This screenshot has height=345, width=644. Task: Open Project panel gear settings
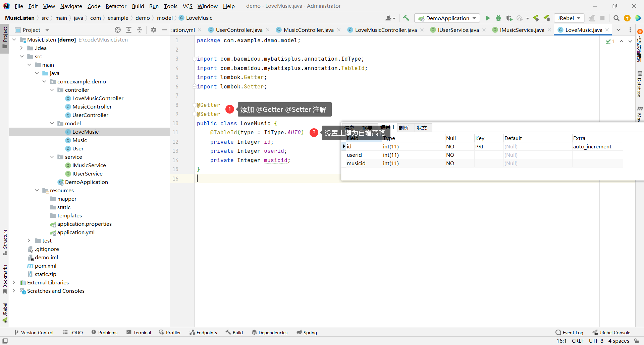click(x=154, y=30)
